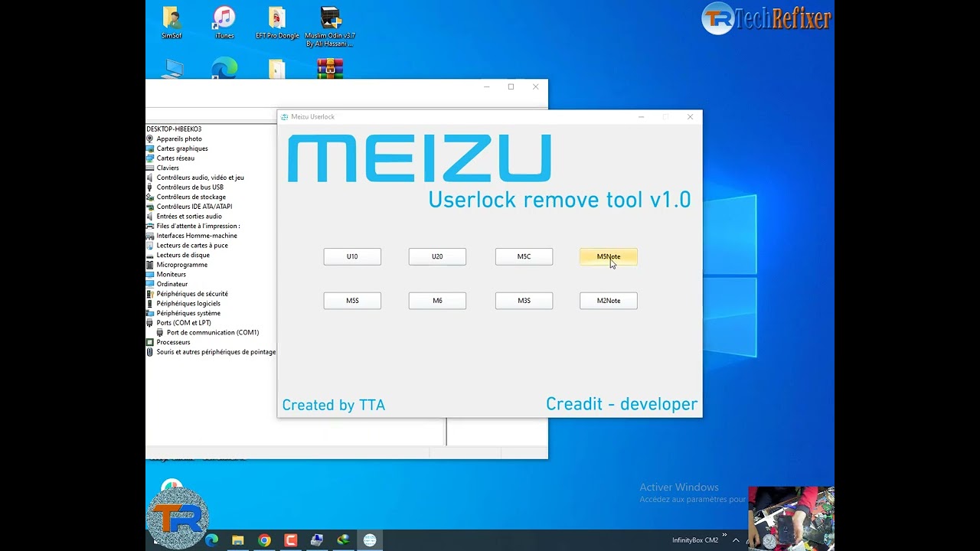Select Périphériques de sécurité row
This screenshot has height=551, width=980.
192,294
